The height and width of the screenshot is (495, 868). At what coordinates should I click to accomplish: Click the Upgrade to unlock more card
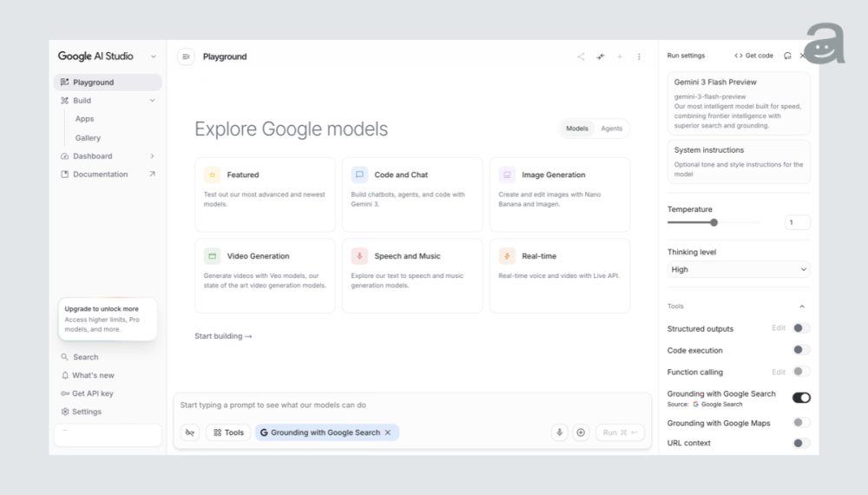click(108, 319)
